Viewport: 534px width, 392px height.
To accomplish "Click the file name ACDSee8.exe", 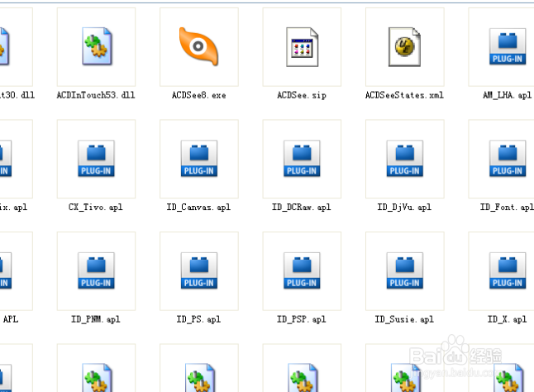I will (199, 95).
